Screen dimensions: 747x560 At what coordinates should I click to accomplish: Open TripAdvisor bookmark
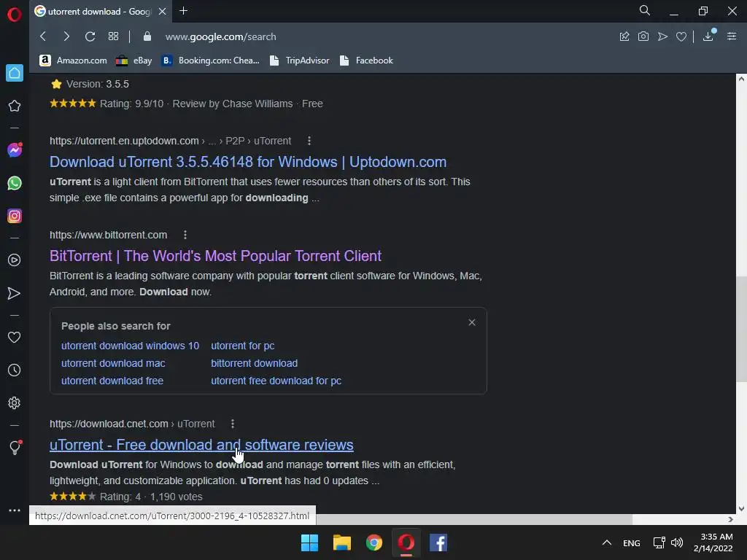point(299,61)
